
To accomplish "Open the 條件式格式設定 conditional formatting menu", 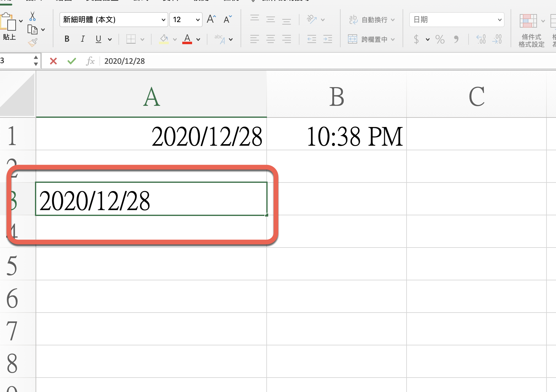I will click(x=531, y=31).
